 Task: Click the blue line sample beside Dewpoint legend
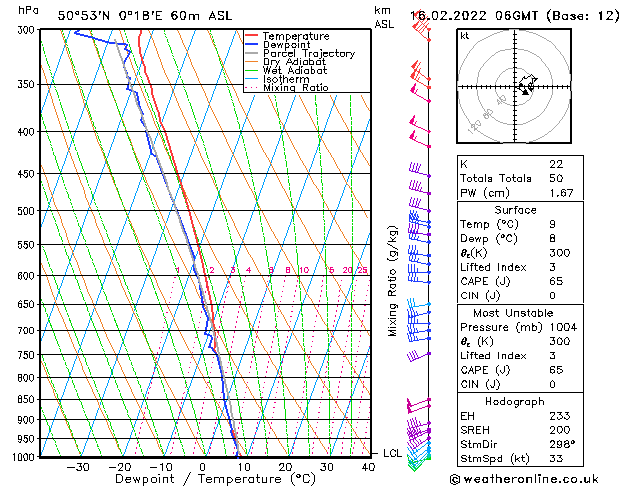[252, 44]
